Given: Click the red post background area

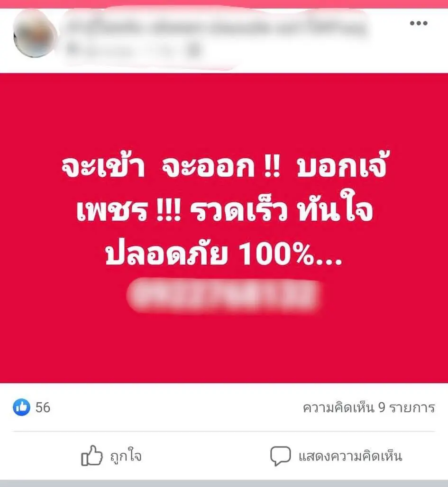Looking at the screenshot, I should point(224,348).
